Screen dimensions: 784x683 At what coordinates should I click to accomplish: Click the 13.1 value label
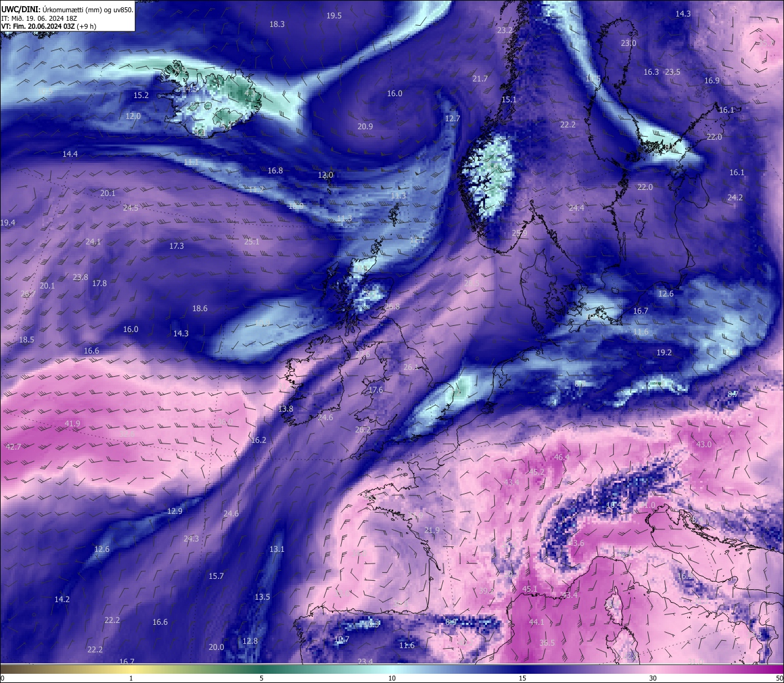click(x=277, y=549)
